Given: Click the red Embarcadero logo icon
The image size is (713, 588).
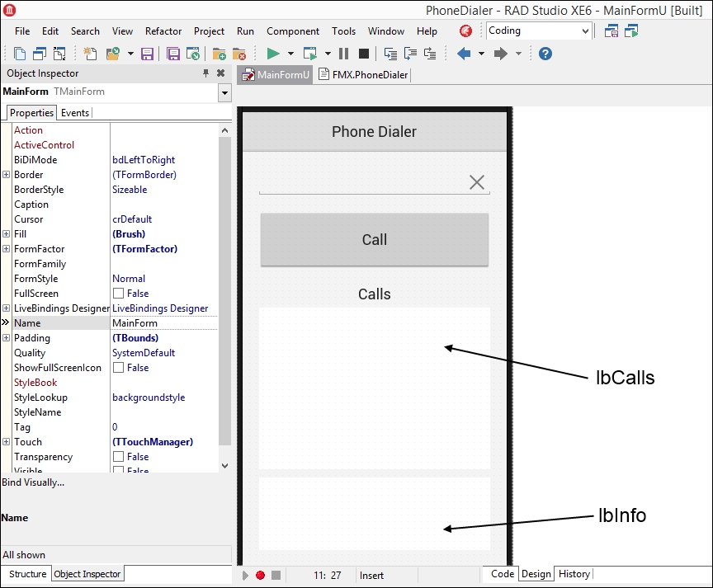Looking at the screenshot, I should 465,31.
